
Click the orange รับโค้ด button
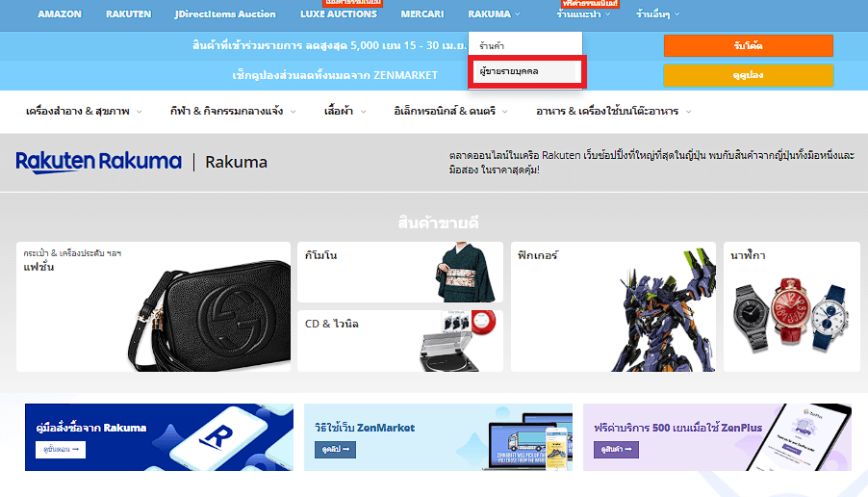748,45
